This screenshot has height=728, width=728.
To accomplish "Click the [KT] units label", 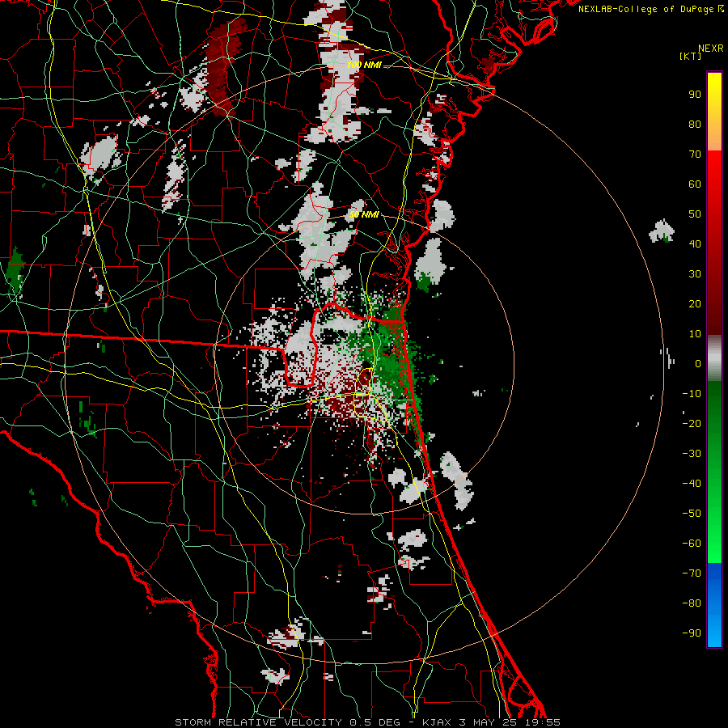I will [x=691, y=56].
